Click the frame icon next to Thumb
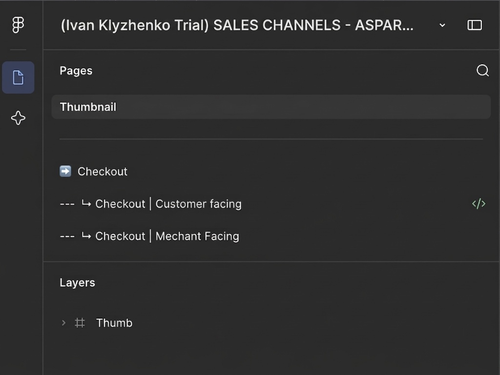 click(80, 323)
